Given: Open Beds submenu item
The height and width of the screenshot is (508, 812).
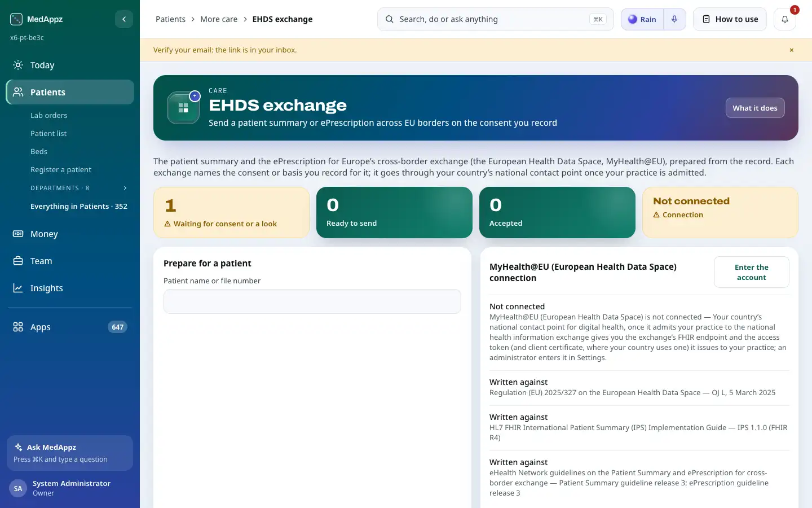Looking at the screenshot, I should coord(39,151).
